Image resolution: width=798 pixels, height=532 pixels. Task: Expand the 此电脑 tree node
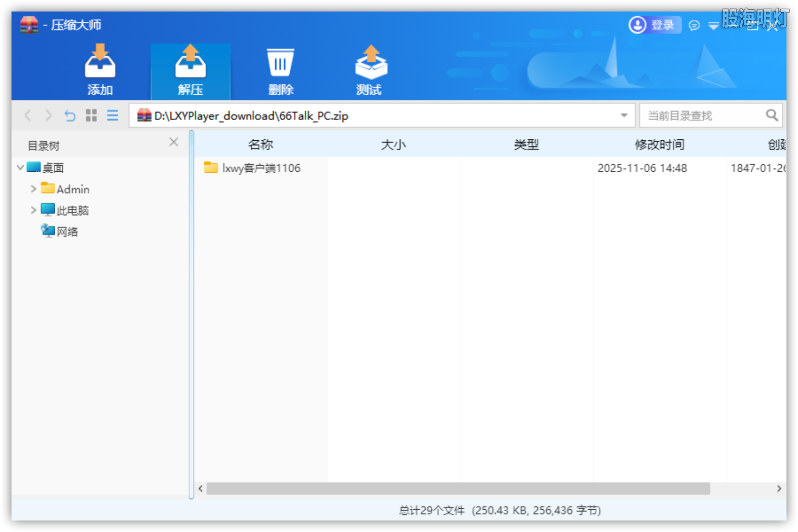coord(33,210)
